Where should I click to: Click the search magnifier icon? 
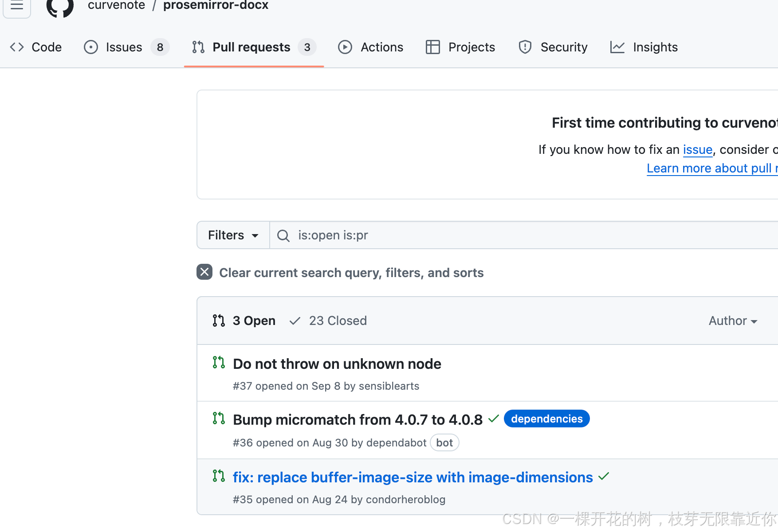283,235
